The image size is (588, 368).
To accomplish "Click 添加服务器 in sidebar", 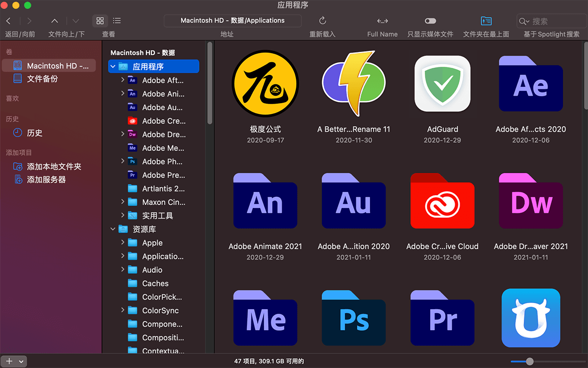I will [x=46, y=180].
